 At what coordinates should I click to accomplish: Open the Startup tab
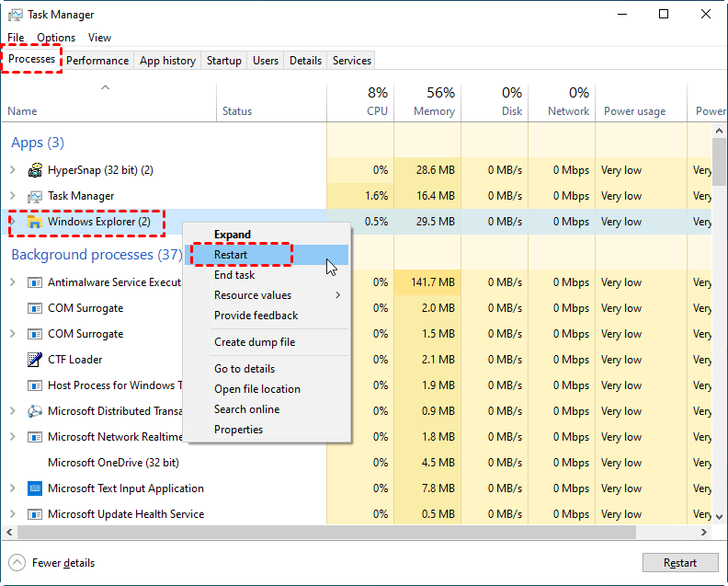pyautogui.click(x=224, y=61)
